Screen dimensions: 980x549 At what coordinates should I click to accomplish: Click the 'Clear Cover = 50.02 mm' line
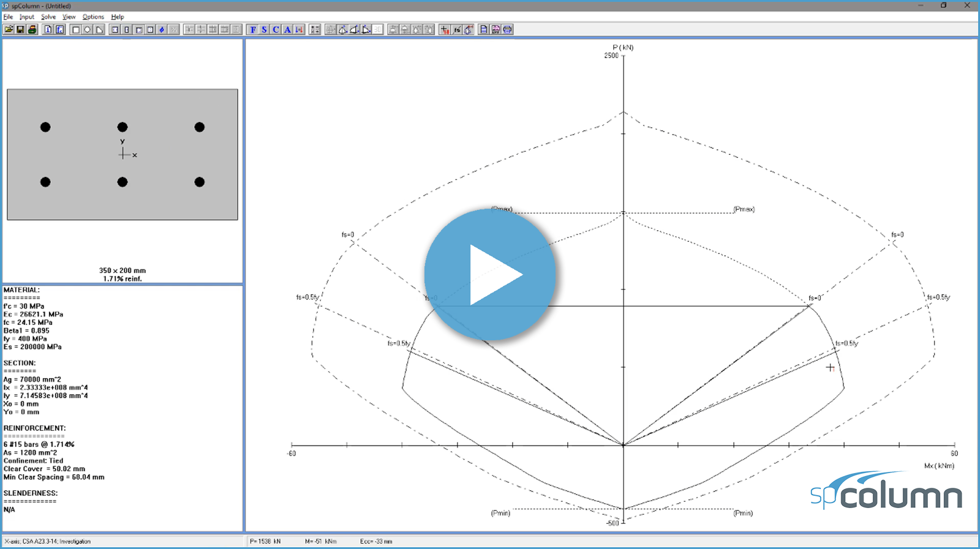tap(44, 469)
